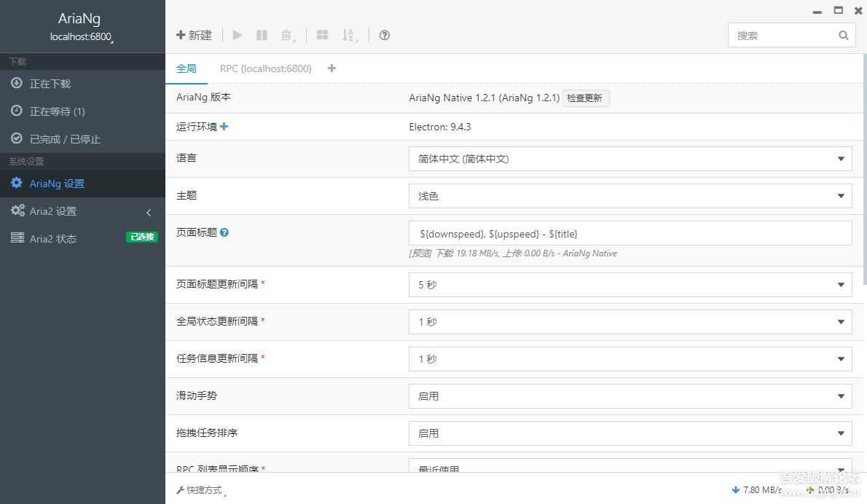Image resolution: width=867 pixels, height=504 pixels.
Task: Click the page title help icon
Action: click(224, 233)
